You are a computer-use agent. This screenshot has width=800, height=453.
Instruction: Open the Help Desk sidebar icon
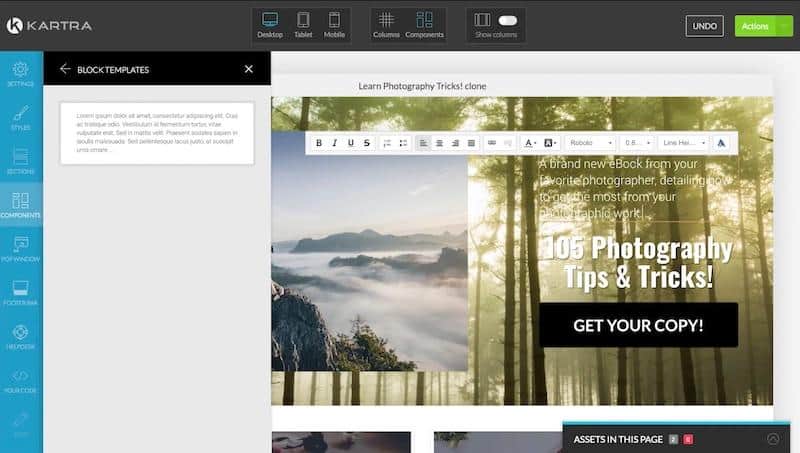[21, 336]
